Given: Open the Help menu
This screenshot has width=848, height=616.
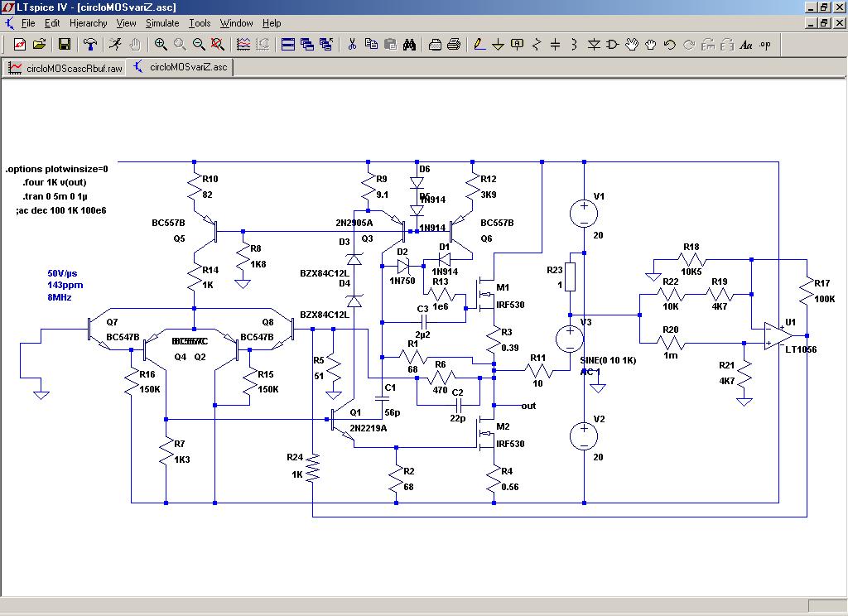Looking at the screenshot, I should tap(272, 23).
